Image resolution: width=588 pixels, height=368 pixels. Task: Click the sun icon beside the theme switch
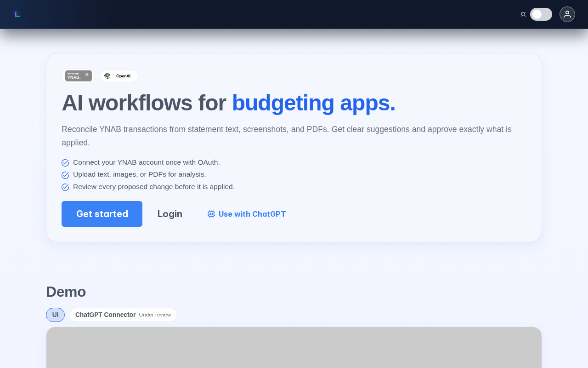523,14
